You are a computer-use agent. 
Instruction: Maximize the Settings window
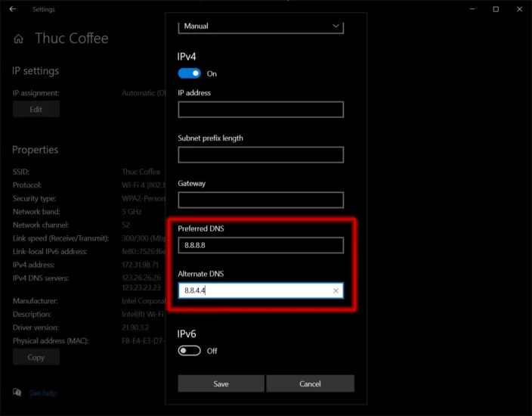point(496,9)
